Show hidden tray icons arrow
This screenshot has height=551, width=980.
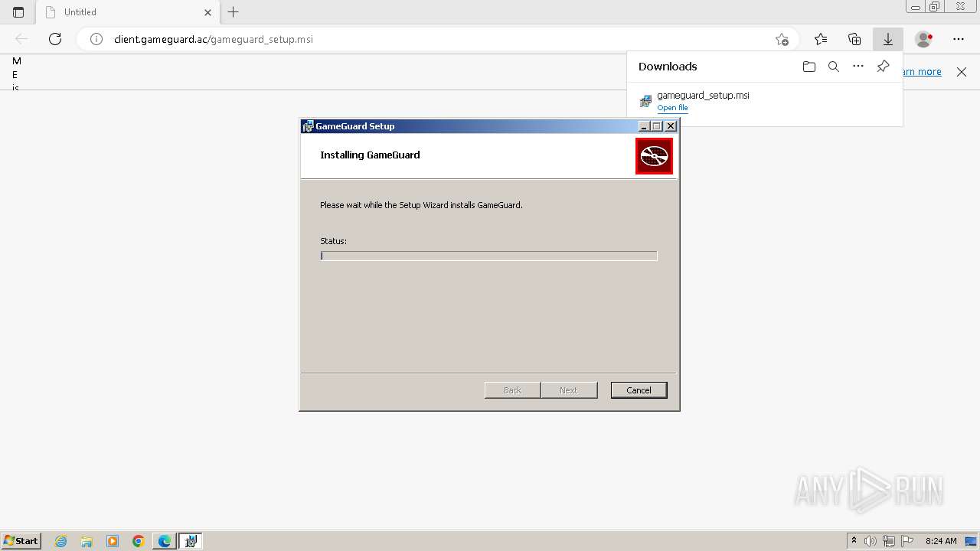(854, 541)
